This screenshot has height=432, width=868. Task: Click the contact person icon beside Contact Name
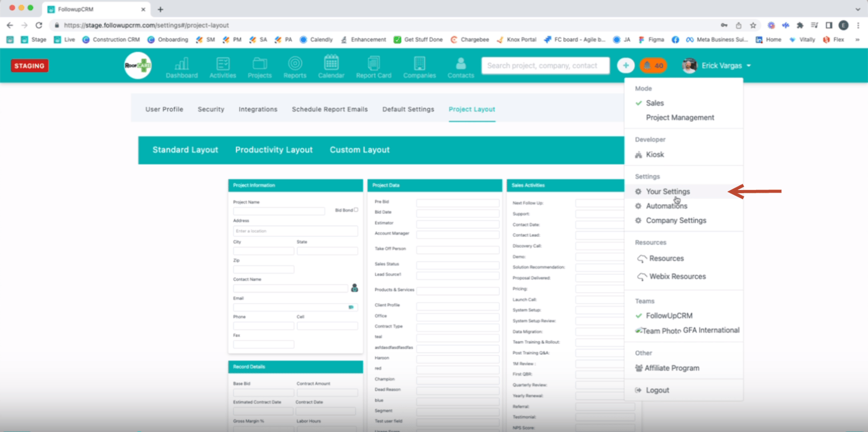tap(354, 288)
